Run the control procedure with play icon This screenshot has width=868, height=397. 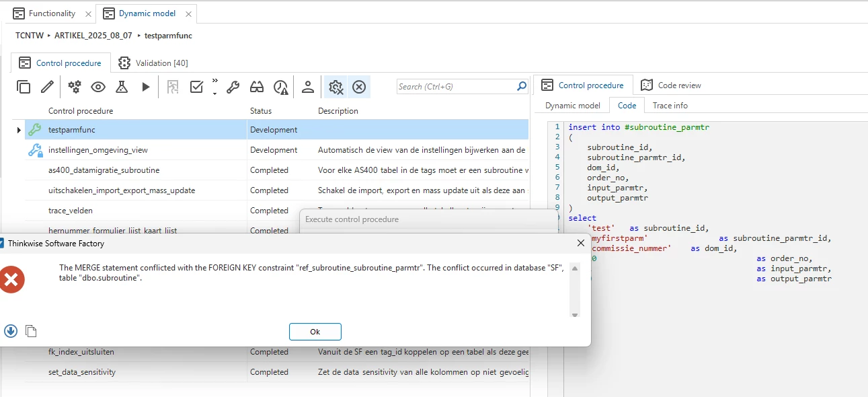[x=146, y=87]
